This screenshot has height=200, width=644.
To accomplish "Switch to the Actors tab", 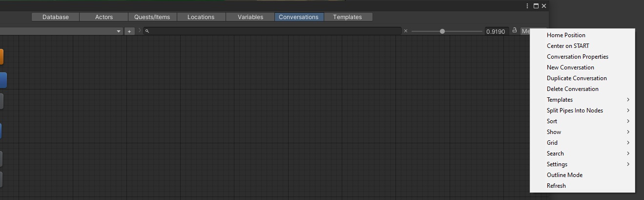I will (104, 17).
